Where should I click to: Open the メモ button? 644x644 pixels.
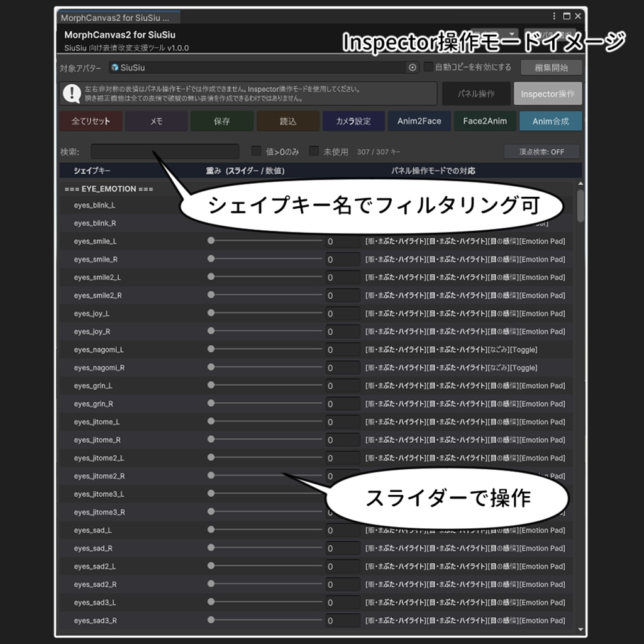point(156,121)
